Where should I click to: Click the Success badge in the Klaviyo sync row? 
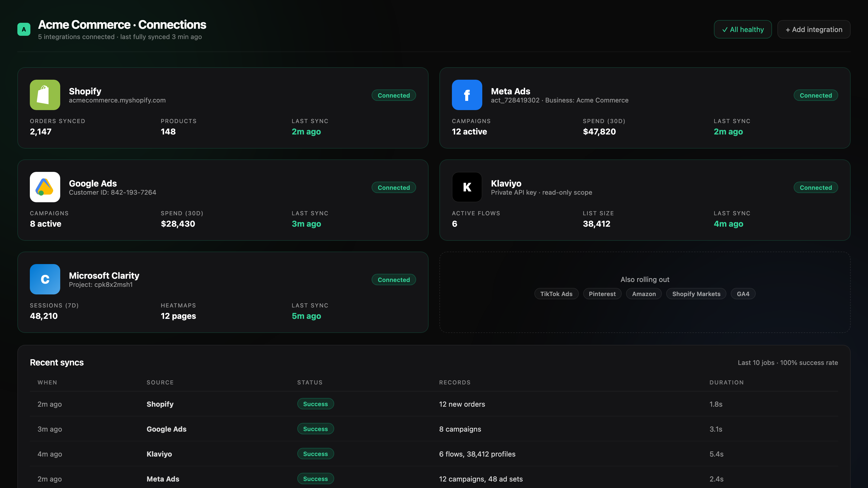(x=315, y=454)
